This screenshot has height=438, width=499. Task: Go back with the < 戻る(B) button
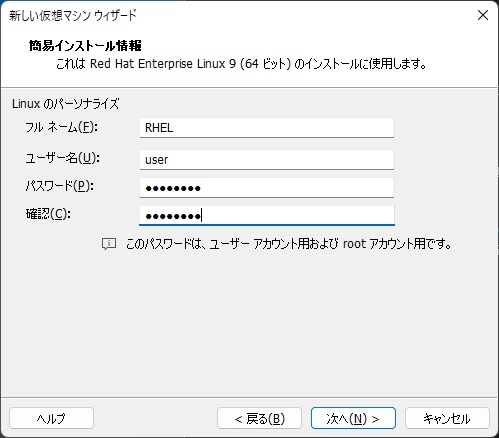(259, 418)
